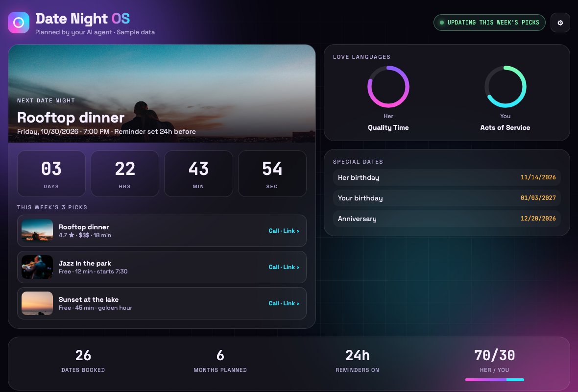Click the 12/20/2026 date value
The height and width of the screenshot is (392, 578).
[538, 219]
